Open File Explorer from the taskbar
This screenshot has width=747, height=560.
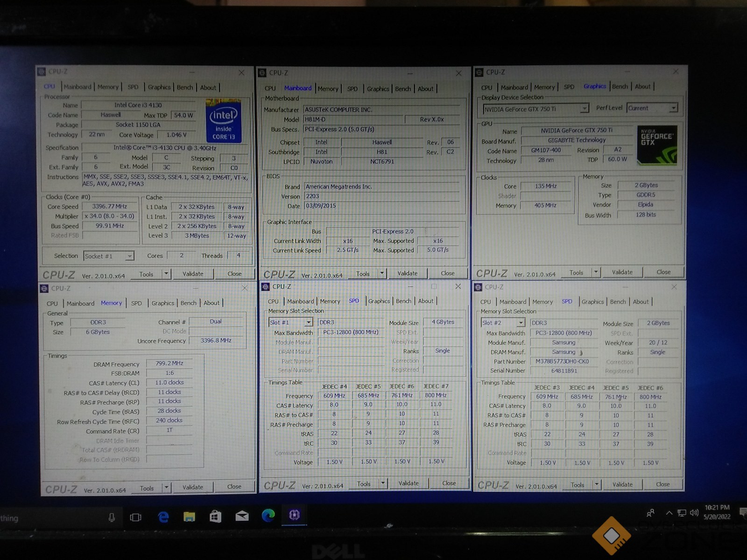(189, 516)
